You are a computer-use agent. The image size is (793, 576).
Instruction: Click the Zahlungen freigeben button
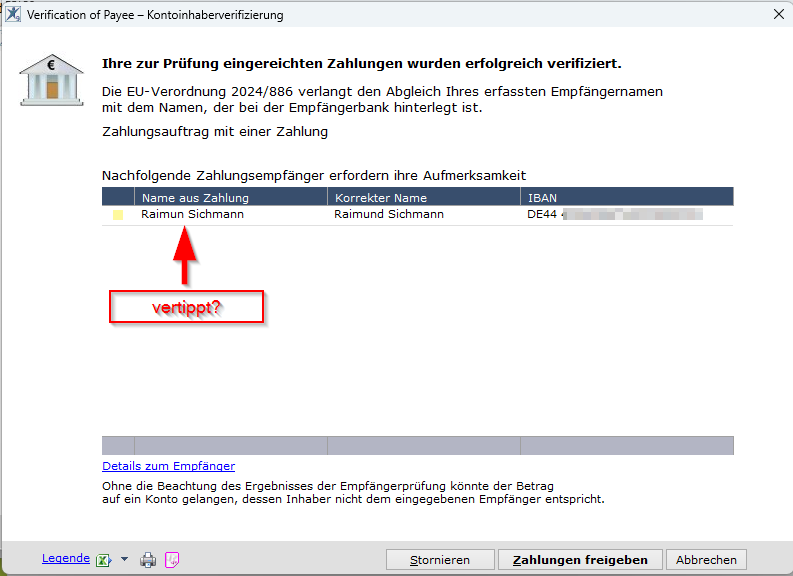tap(580, 560)
